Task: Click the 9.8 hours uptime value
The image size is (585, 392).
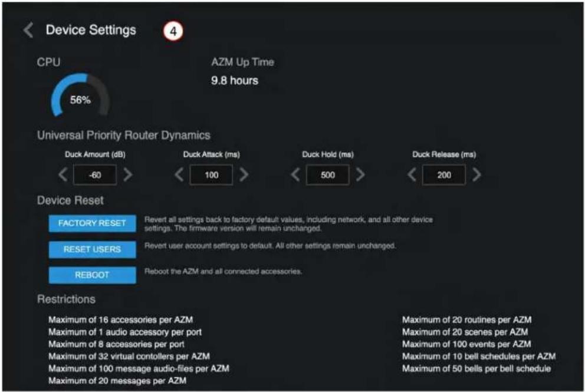Action: coord(235,81)
